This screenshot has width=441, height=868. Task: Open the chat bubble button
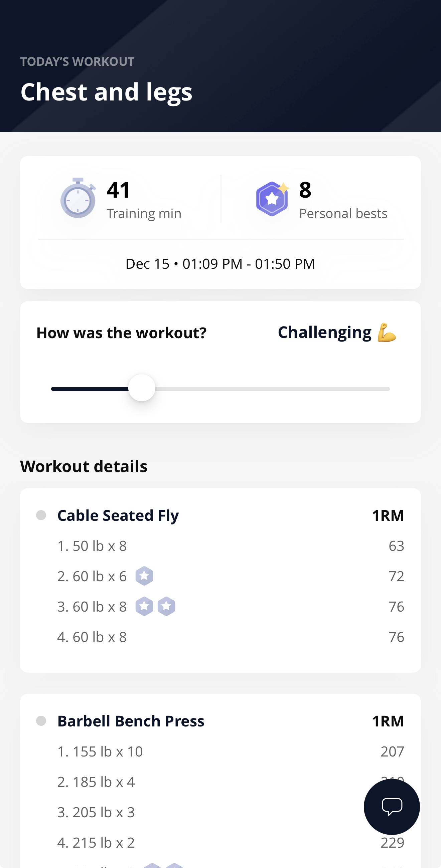point(392,807)
